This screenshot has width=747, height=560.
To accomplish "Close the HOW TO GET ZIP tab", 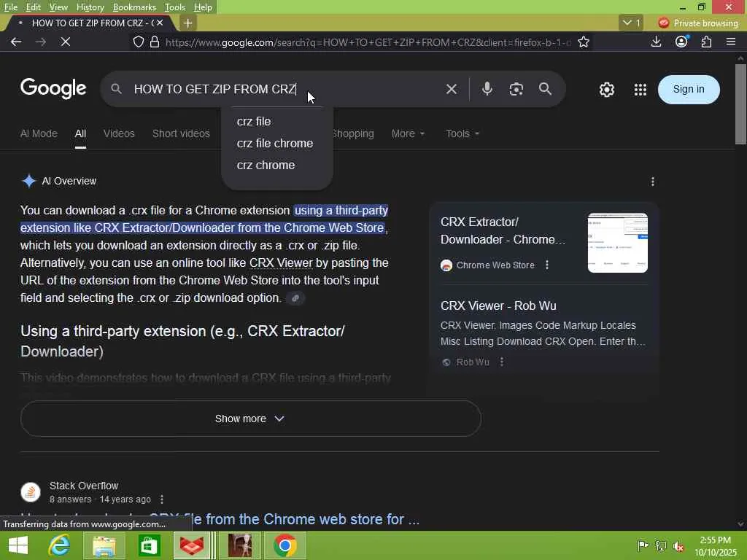I will point(160,23).
